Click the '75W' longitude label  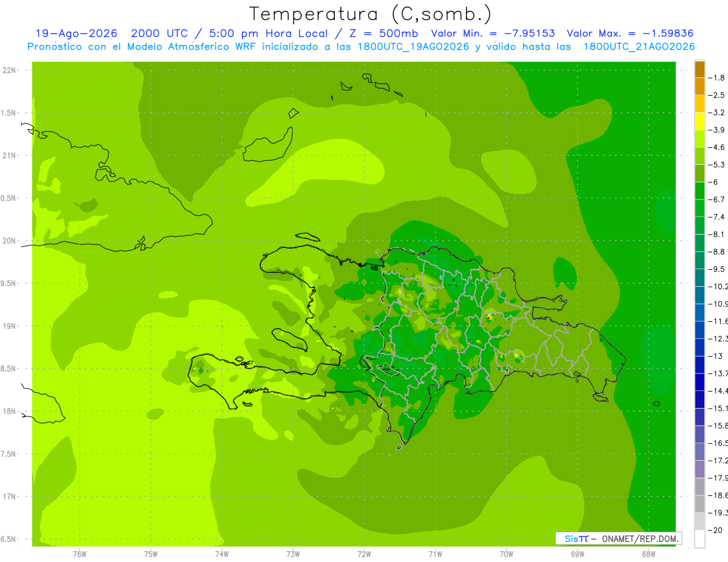(x=150, y=554)
